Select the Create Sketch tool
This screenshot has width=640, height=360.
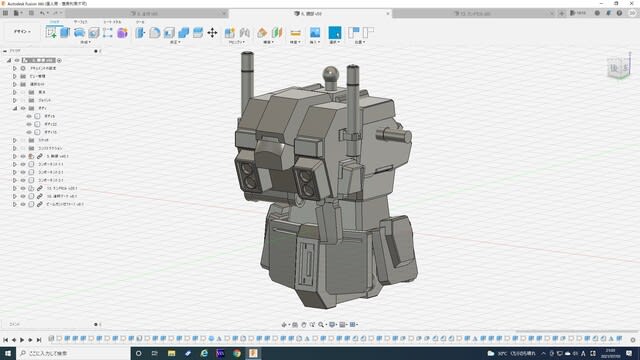coord(51,33)
